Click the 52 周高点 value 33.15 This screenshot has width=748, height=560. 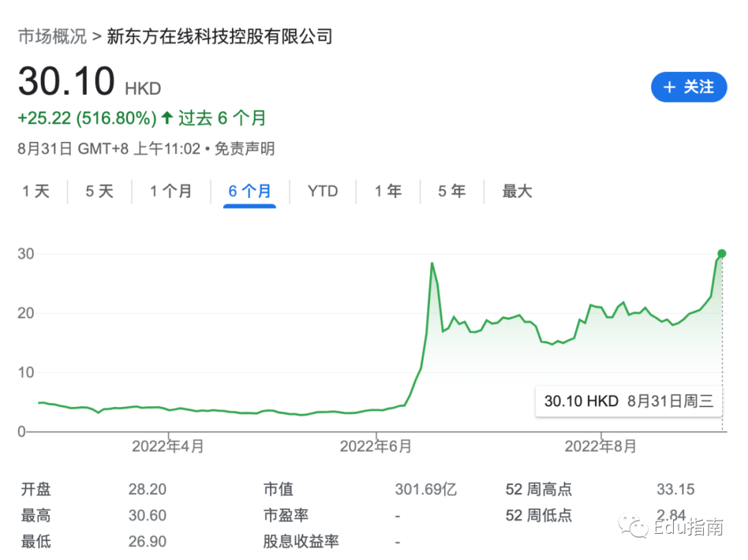point(675,489)
